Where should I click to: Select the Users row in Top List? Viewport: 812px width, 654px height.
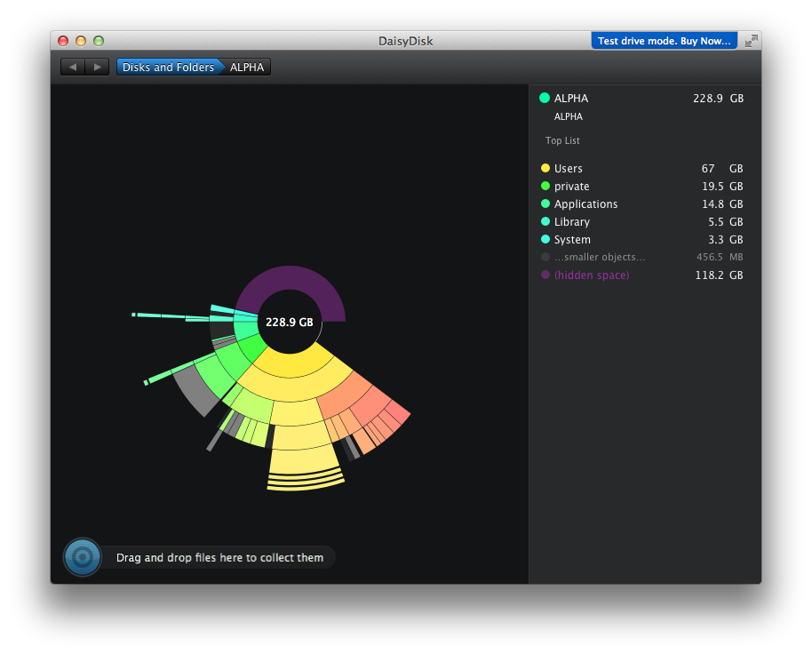[641, 168]
